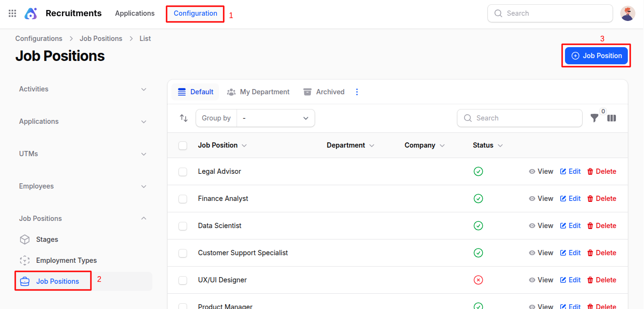Open the app grid launcher icon
The height and width of the screenshot is (309, 644).
coord(12,13)
